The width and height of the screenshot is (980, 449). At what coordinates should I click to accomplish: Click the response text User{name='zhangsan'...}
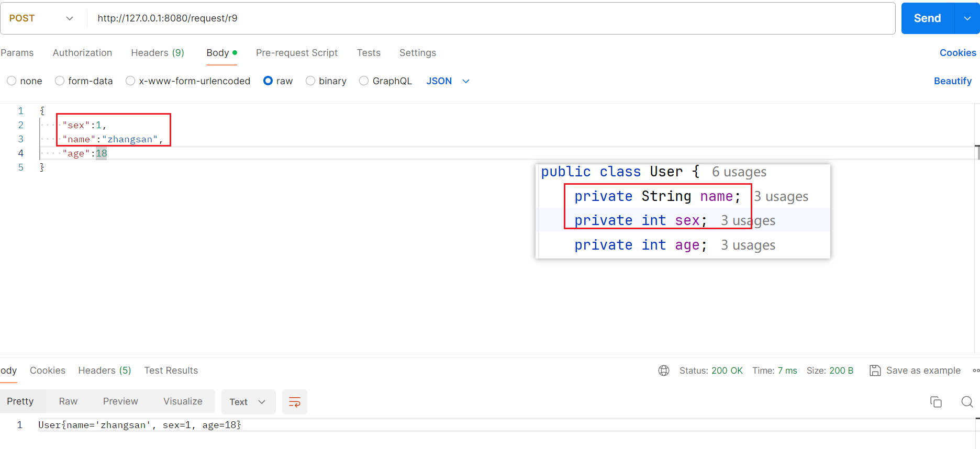(140, 425)
